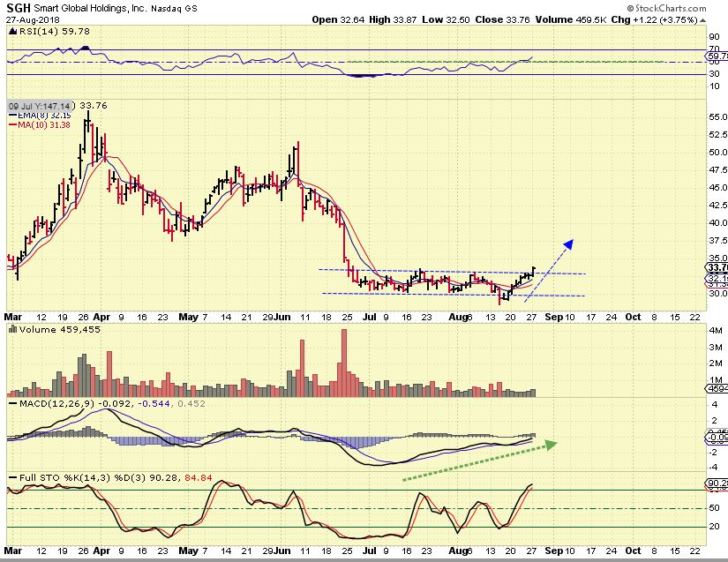Click the up triangle after Chg
The image size is (728, 562).
point(703,20)
